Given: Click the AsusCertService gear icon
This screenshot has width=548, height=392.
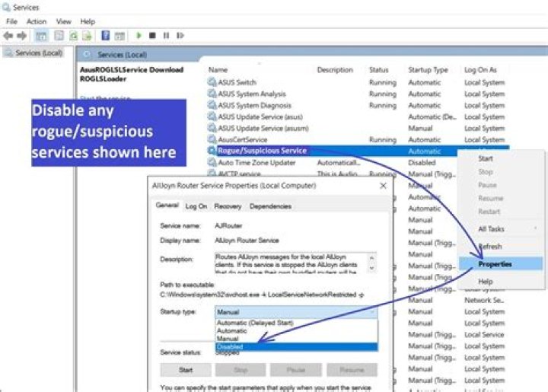Looking at the screenshot, I should pyautogui.click(x=212, y=139).
